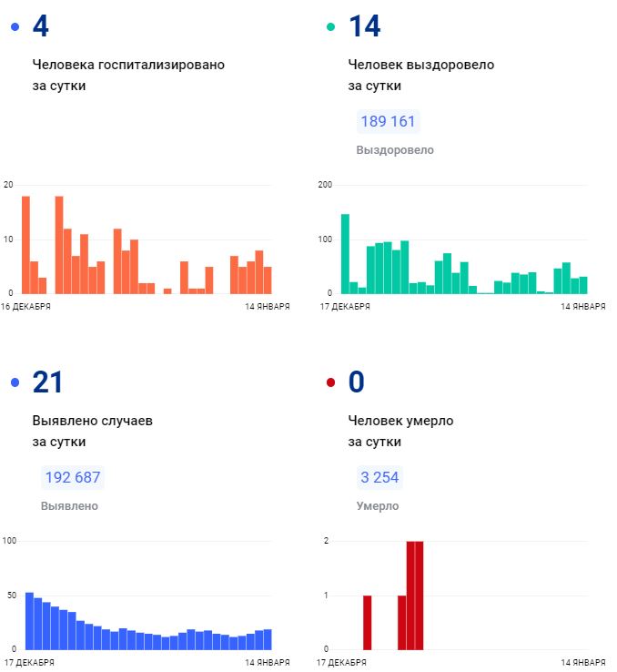Click the red dot beside deaths count 0
The width and height of the screenshot is (617, 672).
(x=331, y=383)
